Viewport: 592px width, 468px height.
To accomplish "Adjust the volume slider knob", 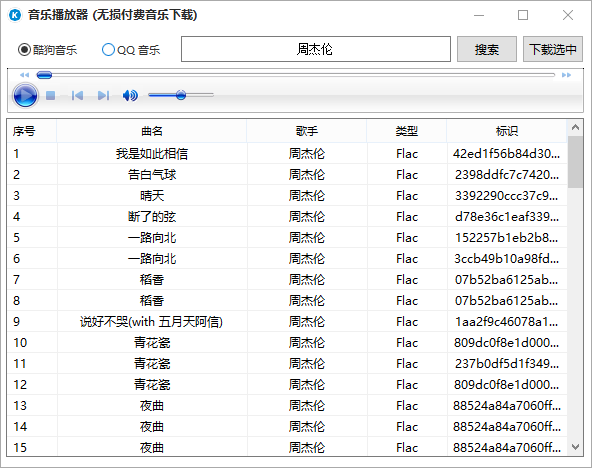I will (181, 95).
